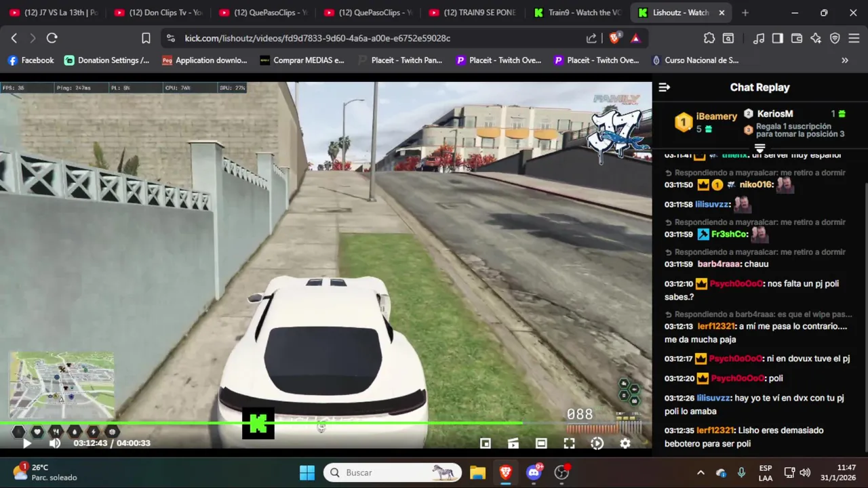Switch to TRAIN9 SE PONE tab
The height and width of the screenshot is (488, 868).
(474, 13)
